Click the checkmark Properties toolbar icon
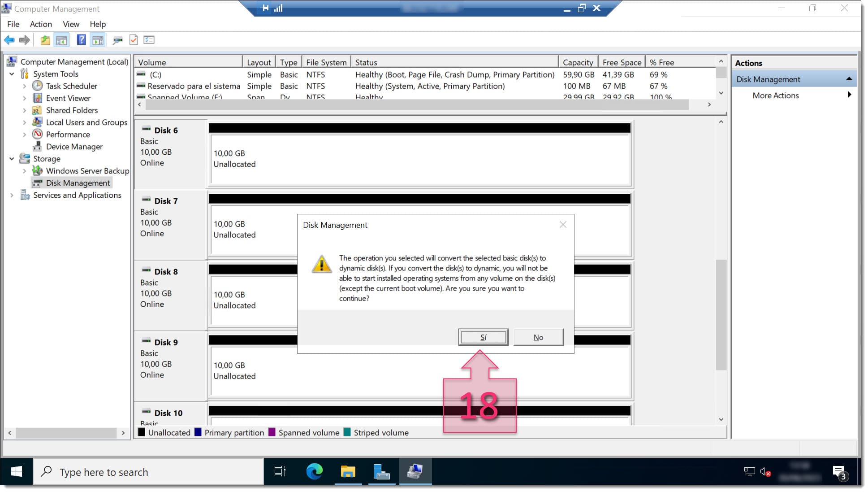Screen dimensions: 868x492 point(134,40)
